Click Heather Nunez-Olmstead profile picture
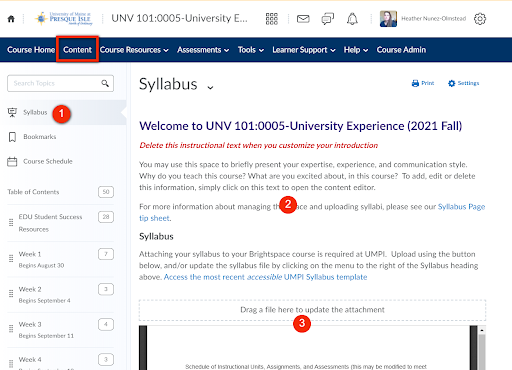Screen dimensions: 512x370 pos(388,19)
